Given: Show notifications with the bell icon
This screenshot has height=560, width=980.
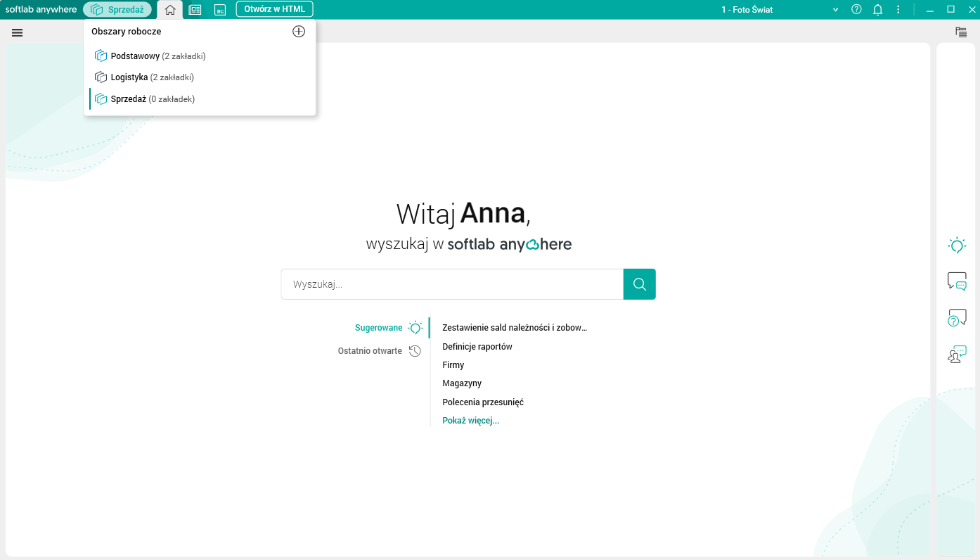Looking at the screenshot, I should (877, 10).
